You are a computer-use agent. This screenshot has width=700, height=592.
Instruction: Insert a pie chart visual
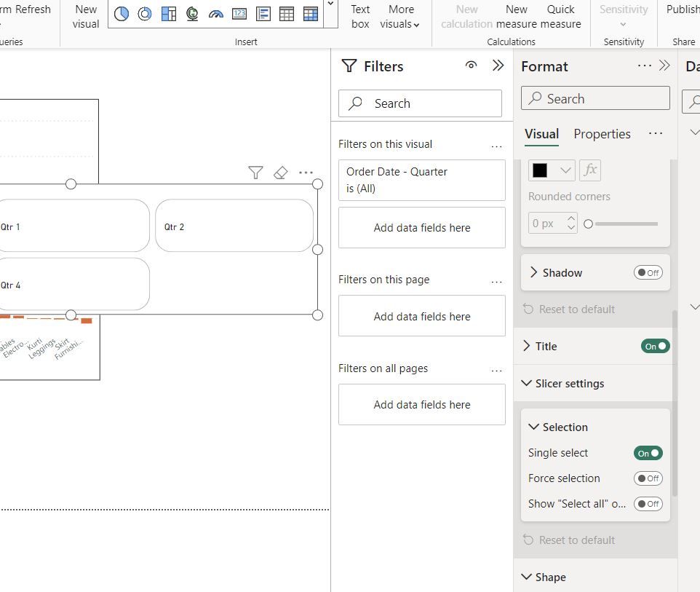121,14
